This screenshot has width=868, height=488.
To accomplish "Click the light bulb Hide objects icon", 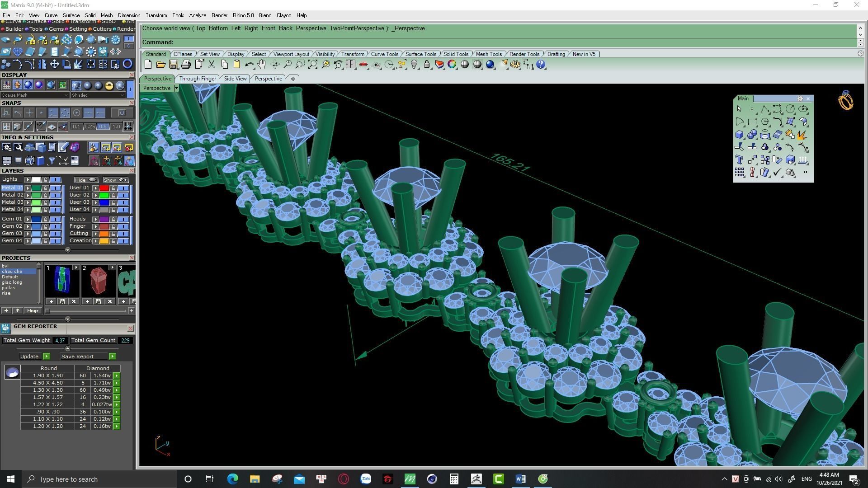I will [x=414, y=65].
